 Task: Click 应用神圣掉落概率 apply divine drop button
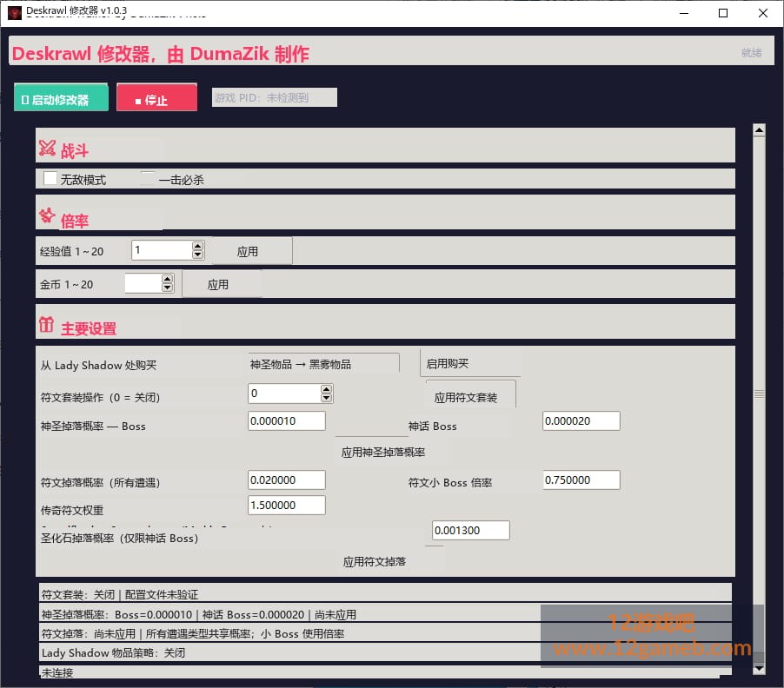(x=383, y=453)
